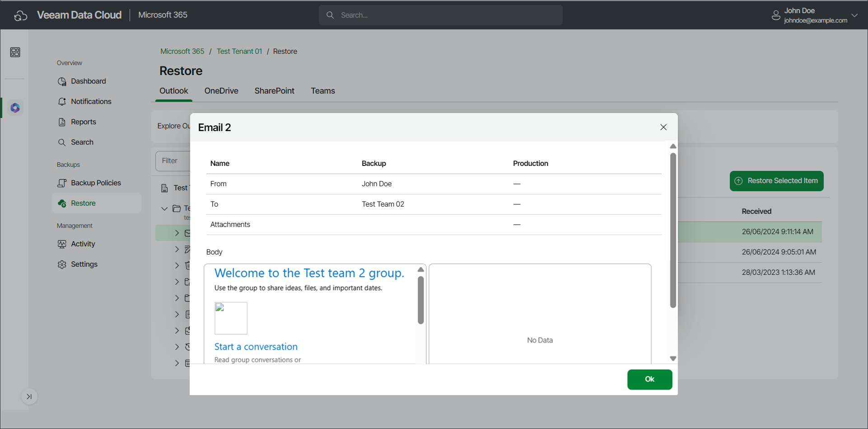Select Restore in the sidebar
This screenshot has height=429, width=868.
[x=97, y=203]
